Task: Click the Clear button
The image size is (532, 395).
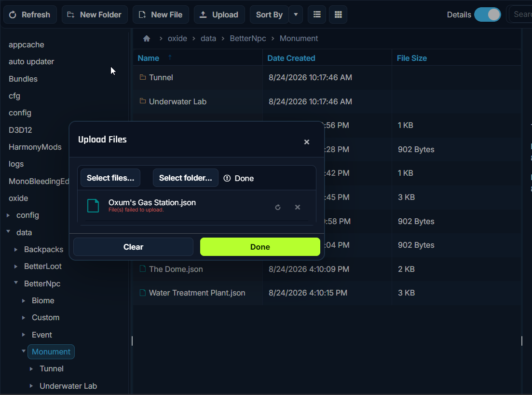Action: 133,247
